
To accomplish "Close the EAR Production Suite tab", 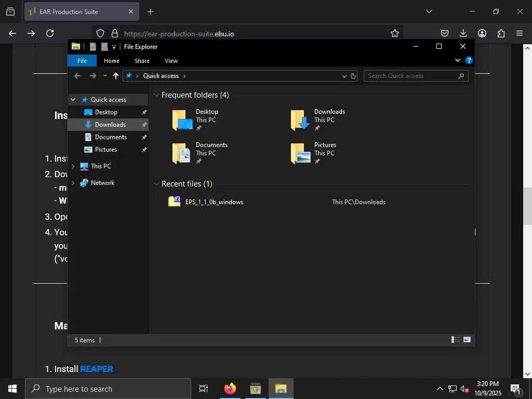I will (x=131, y=11).
